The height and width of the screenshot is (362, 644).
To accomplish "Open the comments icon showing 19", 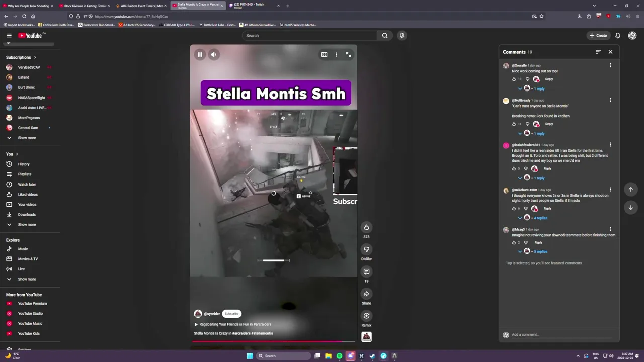I will click(366, 271).
